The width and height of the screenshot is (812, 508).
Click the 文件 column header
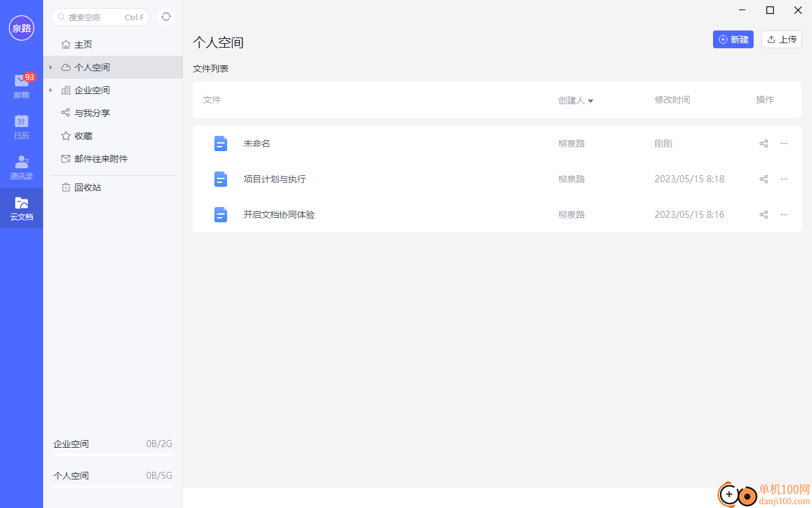click(x=212, y=100)
